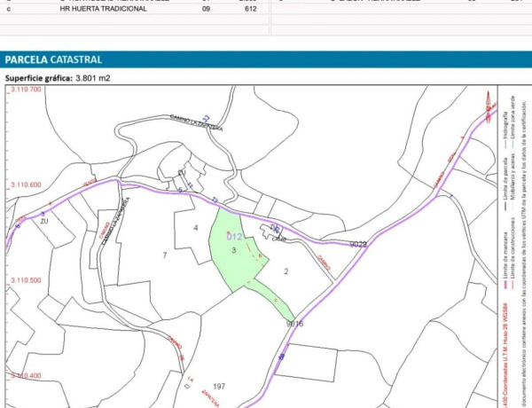Click the 09 value in table
The height and width of the screenshot is (408, 532).
pos(206,8)
